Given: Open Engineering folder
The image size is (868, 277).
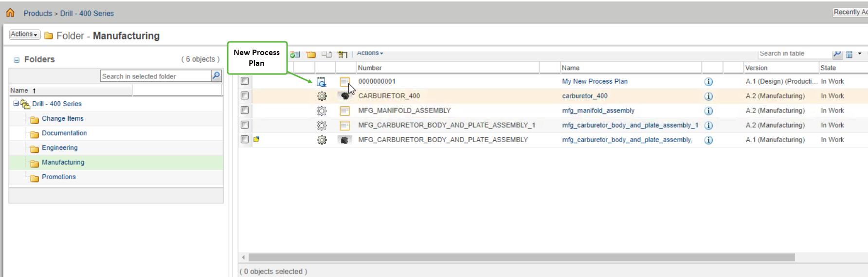Looking at the screenshot, I should coord(59,148).
